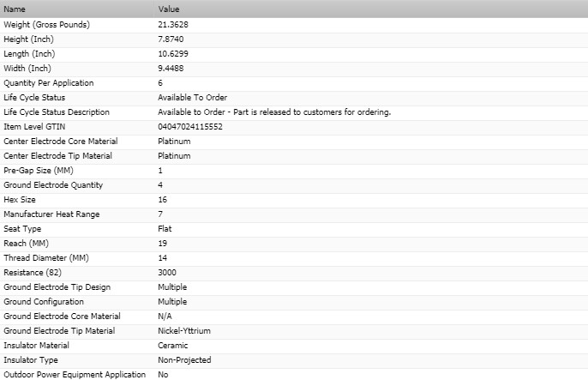Select the Height (Inch) row

[294, 39]
